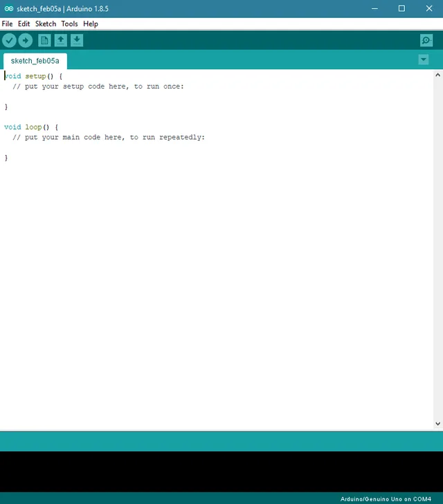The image size is (443, 504).
Task: Open the Tools menu
Action: [x=69, y=24]
